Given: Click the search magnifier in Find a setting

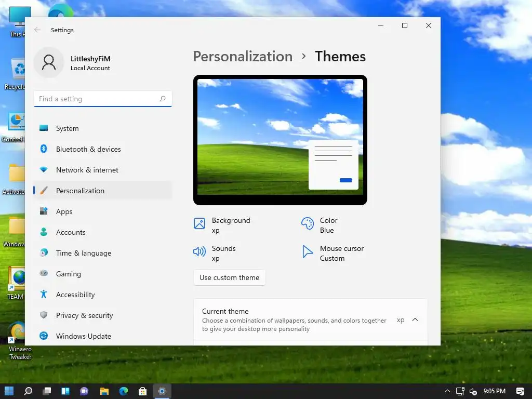Looking at the screenshot, I should click(x=163, y=99).
